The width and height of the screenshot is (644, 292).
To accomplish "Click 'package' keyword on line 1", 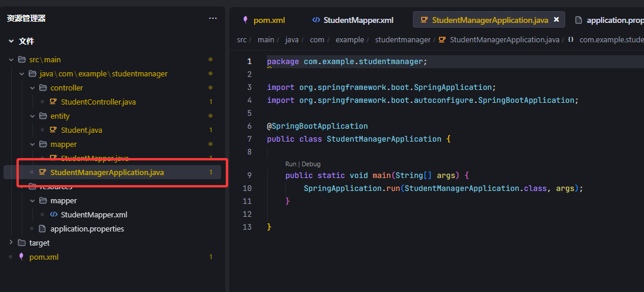I will pos(283,62).
